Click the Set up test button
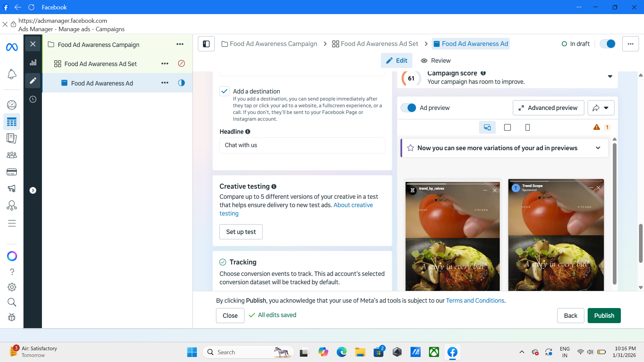Screen dimensions: 644x362 point(241,232)
